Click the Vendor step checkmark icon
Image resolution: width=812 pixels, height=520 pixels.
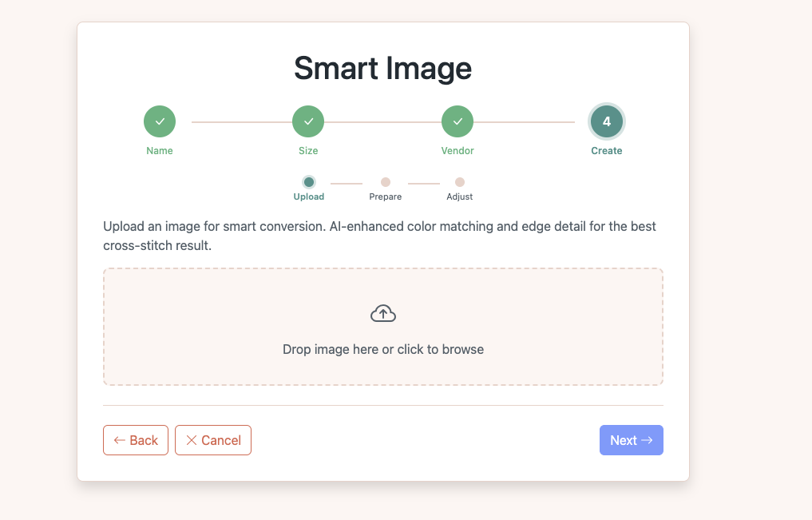pos(457,121)
